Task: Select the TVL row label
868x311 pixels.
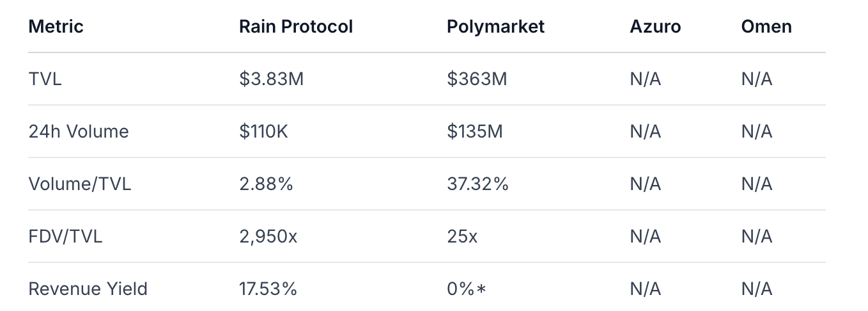Action: coord(45,79)
